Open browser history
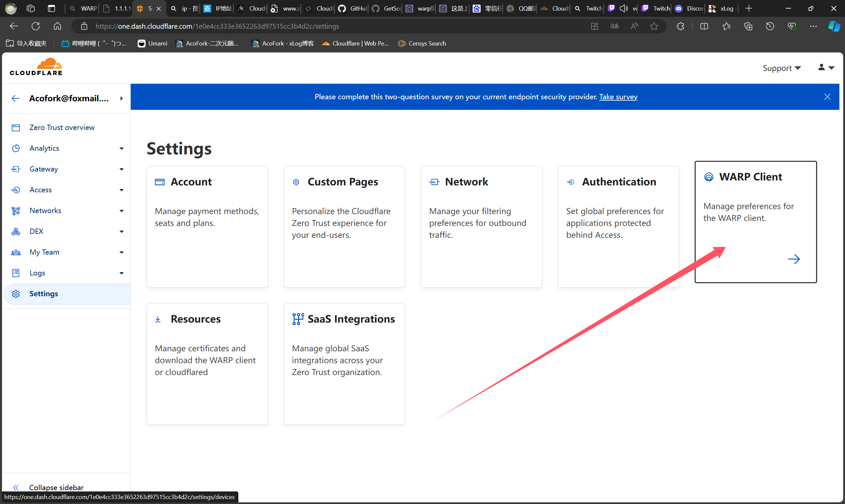 pos(769,26)
